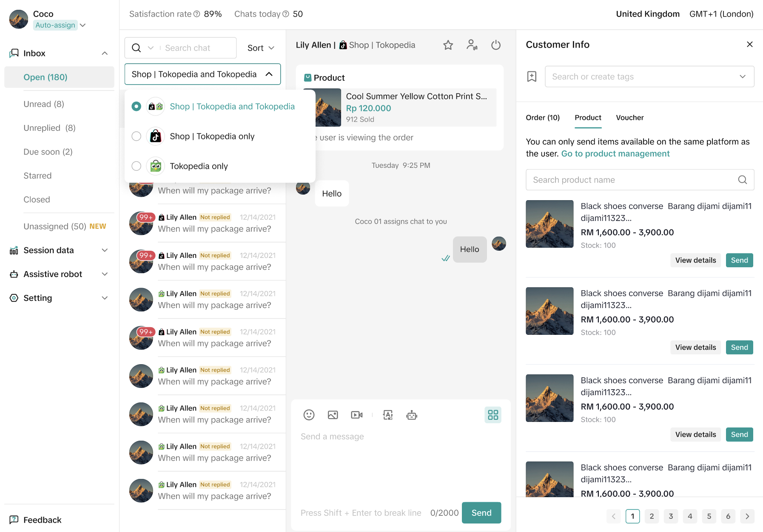The image size is (763, 532).
Task: Click the transfer chat to agent icon
Action: click(x=472, y=45)
